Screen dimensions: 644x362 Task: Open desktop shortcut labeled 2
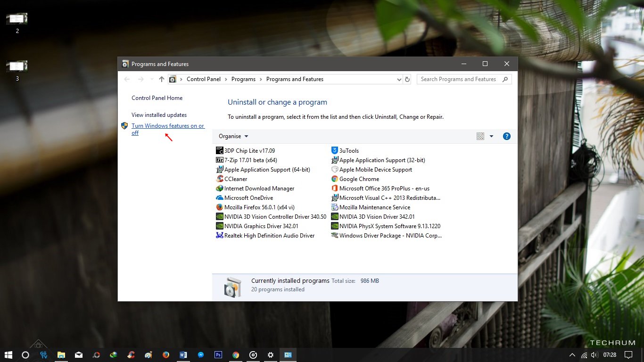17,23
